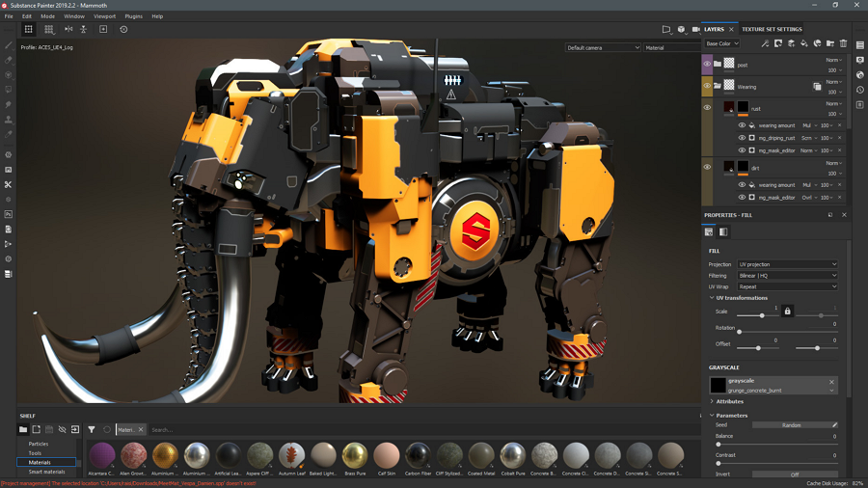The height and width of the screenshot is (488, 868).
Task: Toggle the UV scale lock
Action: [787, 312]
